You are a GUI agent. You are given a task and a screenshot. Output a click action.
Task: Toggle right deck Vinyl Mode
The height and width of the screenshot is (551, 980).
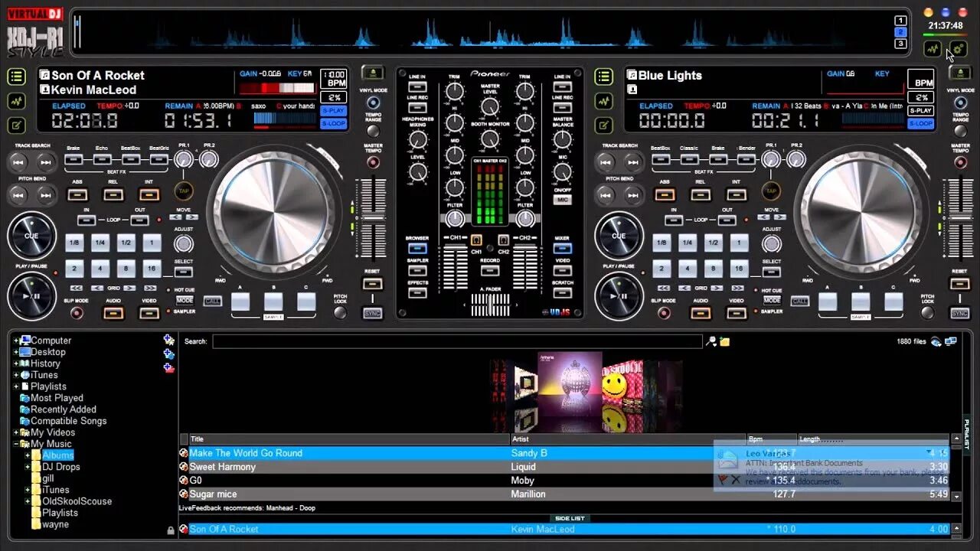click(x=960, y=103)
